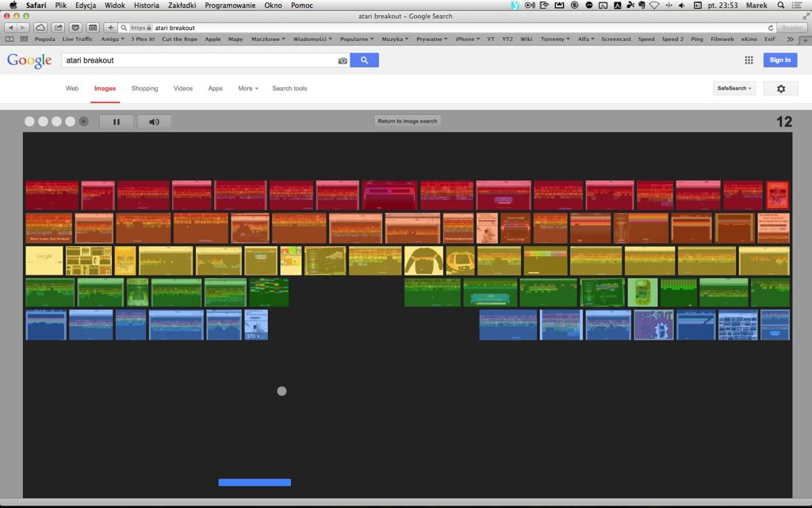This screenshot has height=508, width=812.
Task: Click the Safari share icon
Action: coord(59,28)
